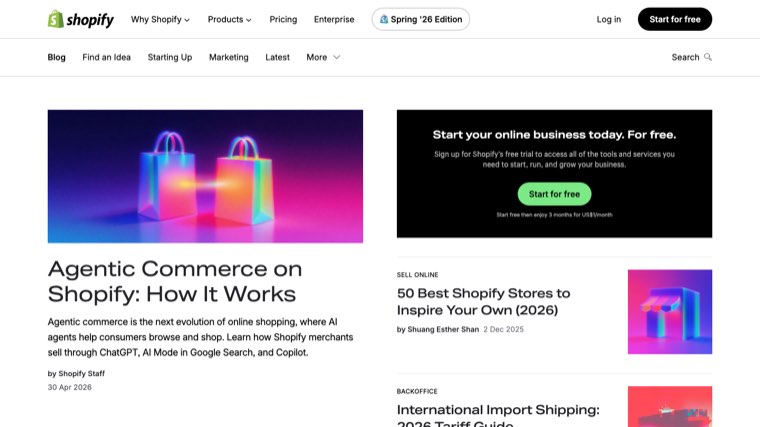Click the BACKOFFICE category label
Viewport: 760px width, 427px height.
417,391
